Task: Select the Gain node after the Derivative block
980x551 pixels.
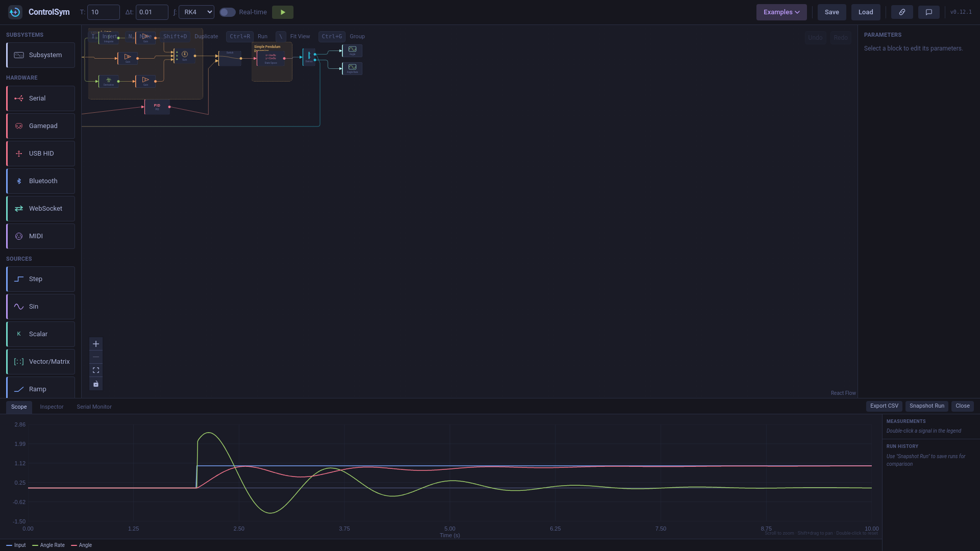Action: pos(145,81)
